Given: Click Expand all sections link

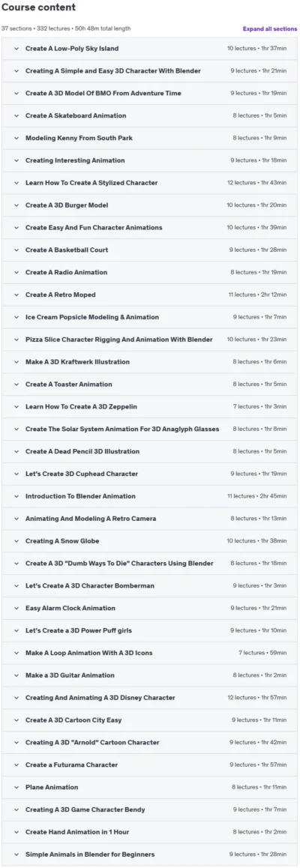Looking at the screenshot, I should pos(269,28).
